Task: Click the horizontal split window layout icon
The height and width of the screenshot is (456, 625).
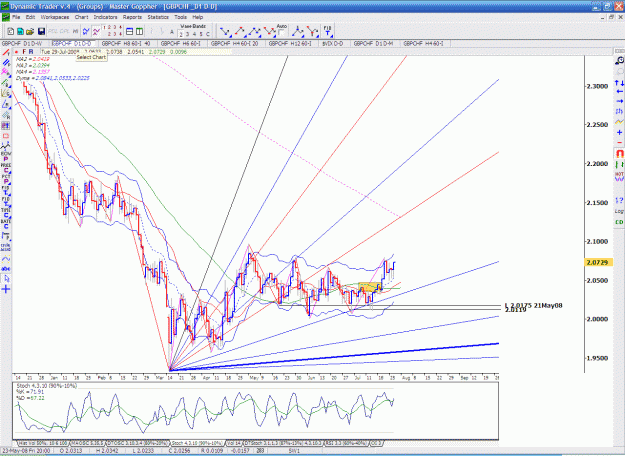Action: [130, 31]
